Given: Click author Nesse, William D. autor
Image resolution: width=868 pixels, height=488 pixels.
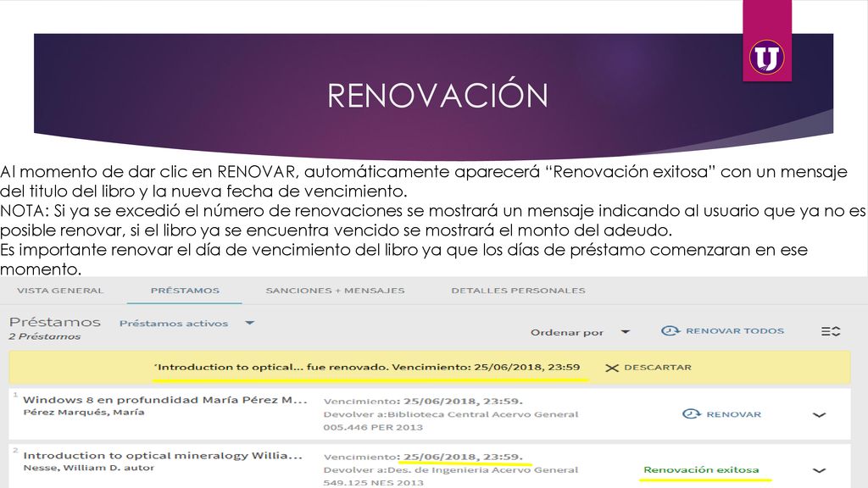Looking at the screenshot, I should tap(88, 468).
